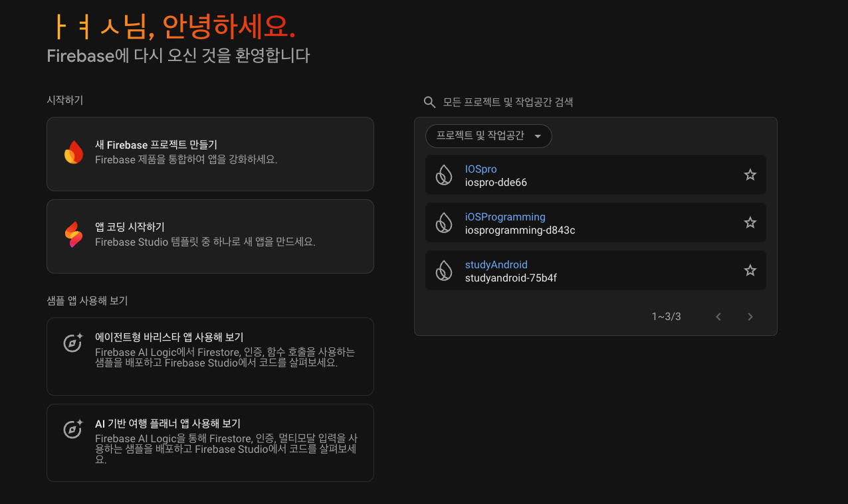Go to next page of projects

click(x=750, y=317)
